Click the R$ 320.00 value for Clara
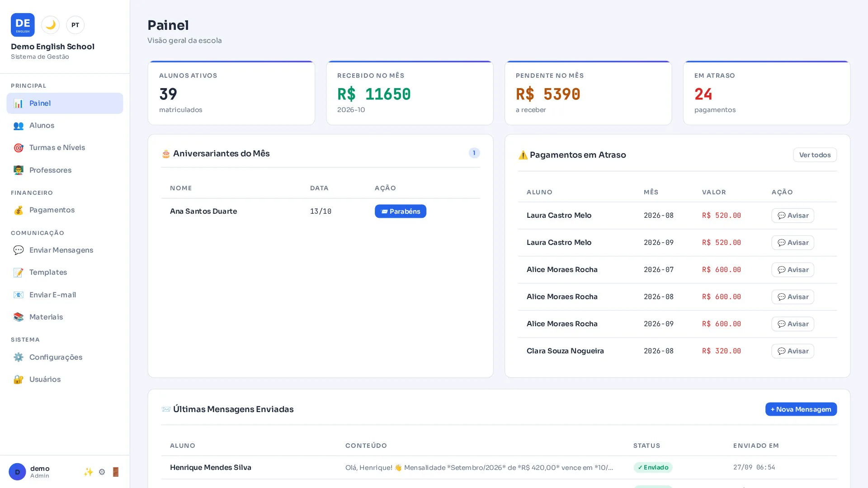This screenshot has height=488, width=868. [x=722, y=351]
